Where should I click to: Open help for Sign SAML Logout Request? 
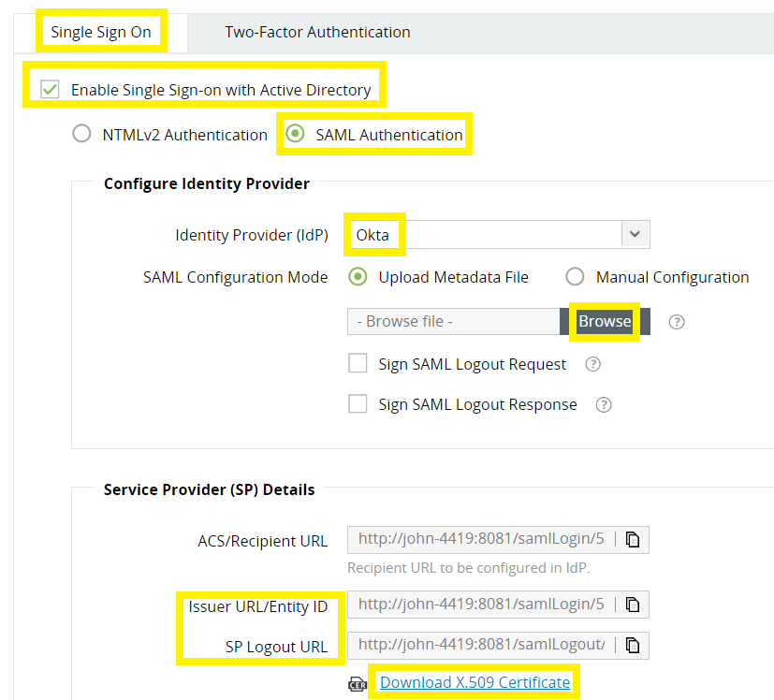(591, 366)
